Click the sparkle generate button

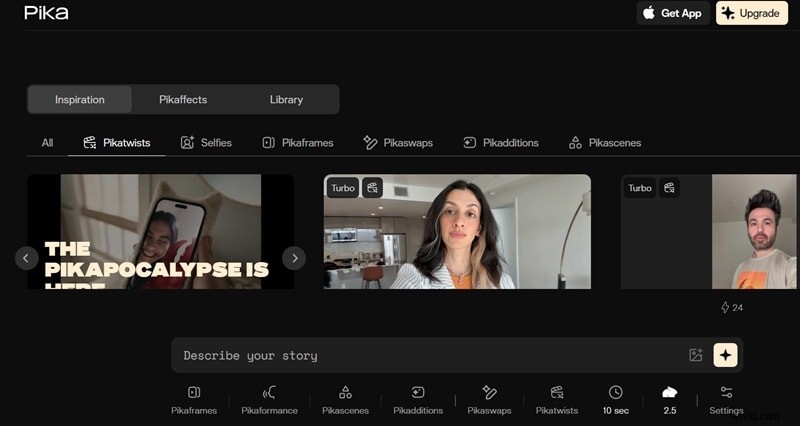click(x=726, y=355)
